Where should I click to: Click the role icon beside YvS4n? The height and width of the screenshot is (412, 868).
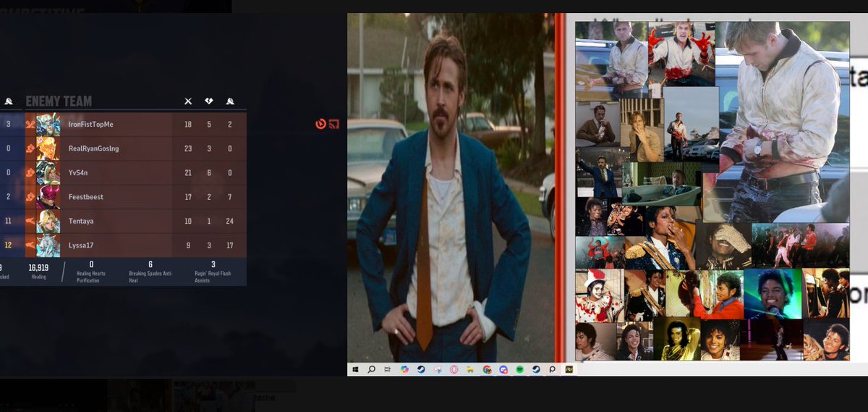point(30,173)
